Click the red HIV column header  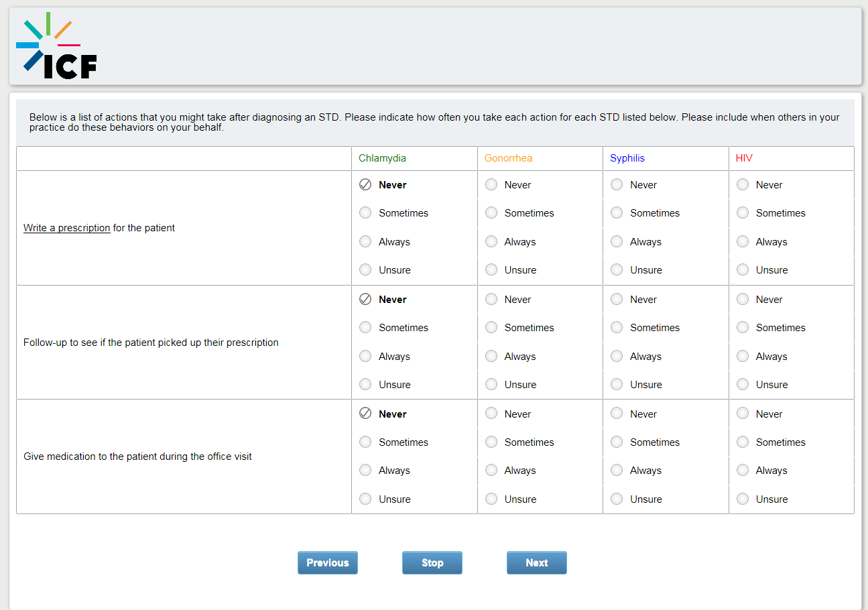[744, 159]
